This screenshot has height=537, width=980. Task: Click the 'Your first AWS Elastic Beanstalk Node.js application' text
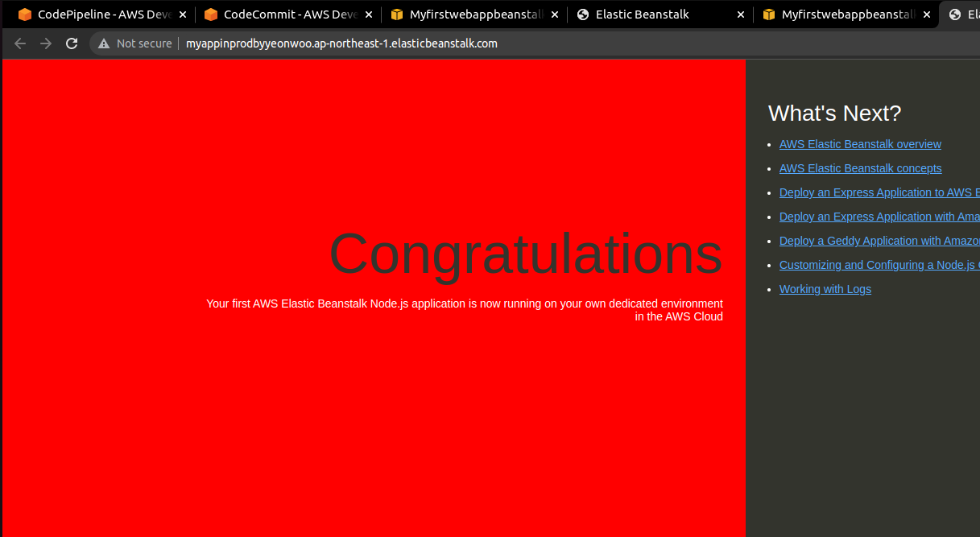coord(465,310)
